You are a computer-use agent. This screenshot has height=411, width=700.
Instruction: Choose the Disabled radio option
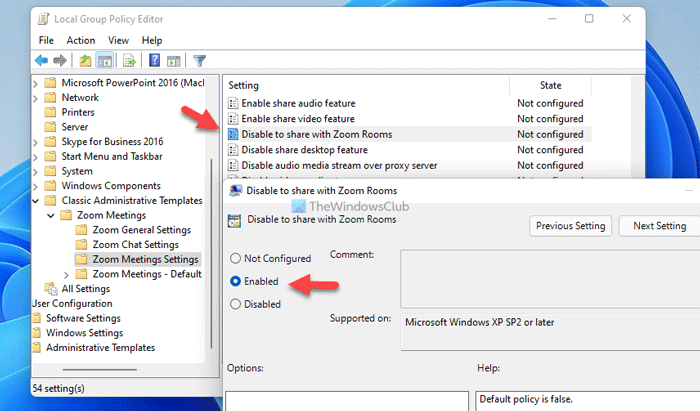(x=236, y=304)
